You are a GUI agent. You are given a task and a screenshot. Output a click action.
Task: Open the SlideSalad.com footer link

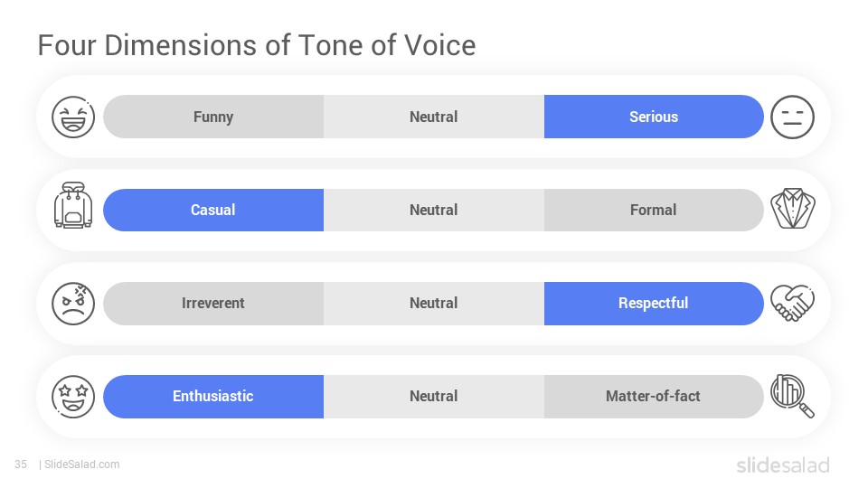(82, 465)
